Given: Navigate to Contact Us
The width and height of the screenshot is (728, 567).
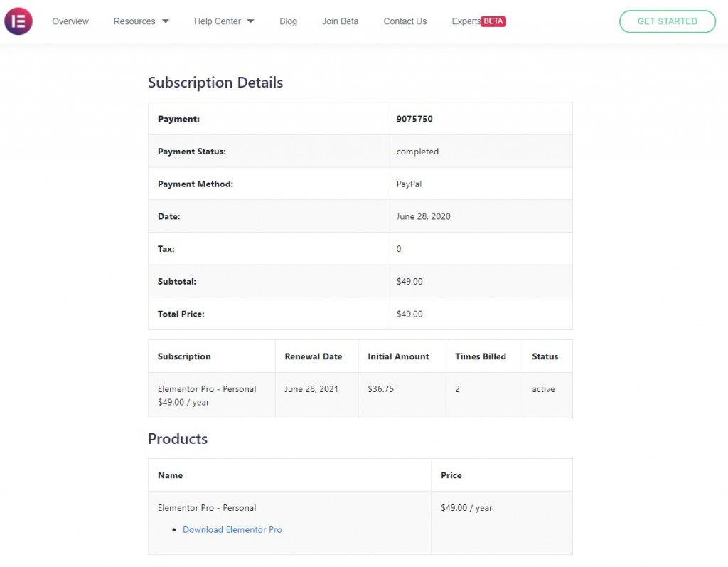Looking at the screenshot, I should [x=405, y=21].
